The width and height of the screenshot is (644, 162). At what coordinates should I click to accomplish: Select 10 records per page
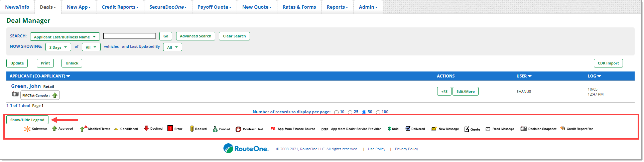click(x=337, y=112)
